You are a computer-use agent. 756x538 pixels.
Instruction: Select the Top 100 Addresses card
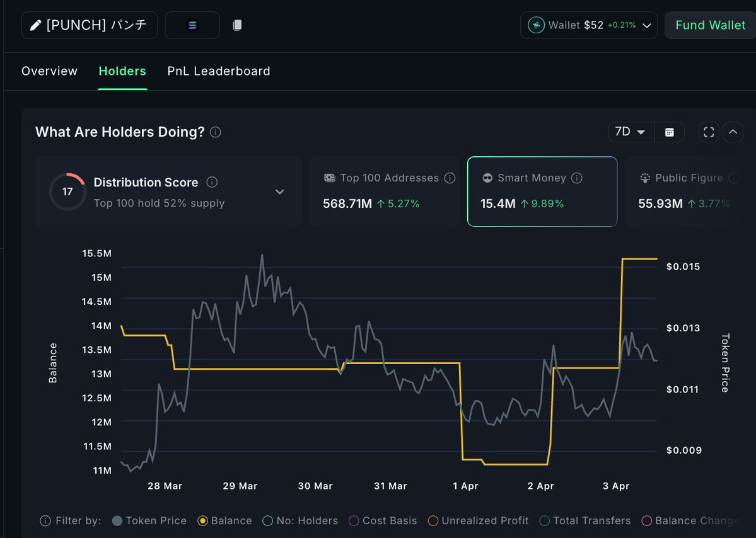pos(385,192)
